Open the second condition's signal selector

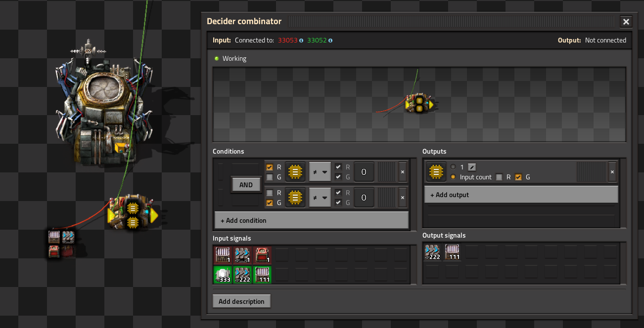[x=295, y=197]
